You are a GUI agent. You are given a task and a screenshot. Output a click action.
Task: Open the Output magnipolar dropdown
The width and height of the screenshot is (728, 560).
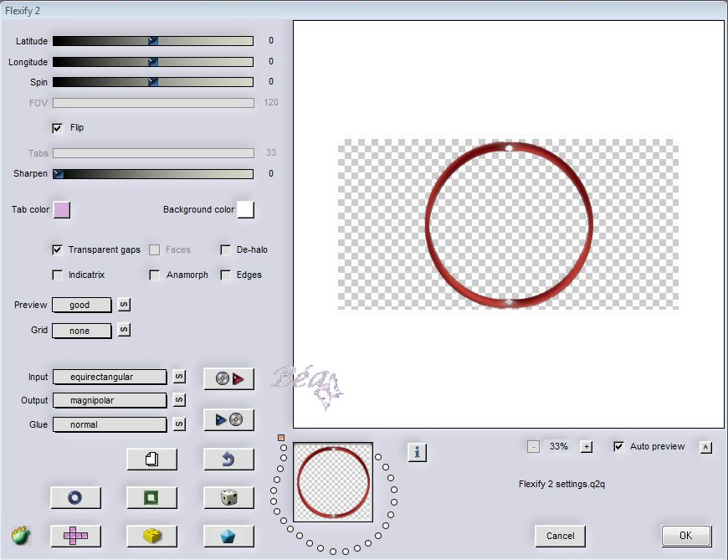pos(110,401)
